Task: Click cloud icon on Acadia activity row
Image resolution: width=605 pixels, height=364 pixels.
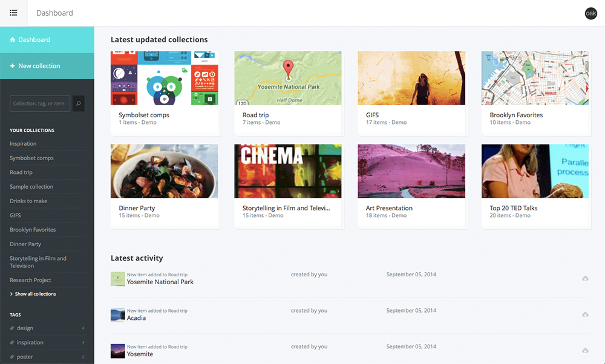Action: click(585, 314)
